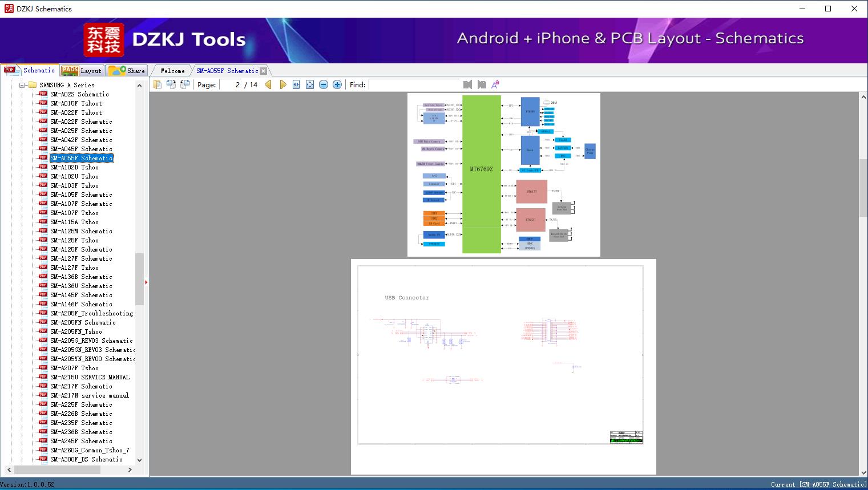
Task: Open SM-A102U Tshoo in the tree
Action: coord(74,176)
